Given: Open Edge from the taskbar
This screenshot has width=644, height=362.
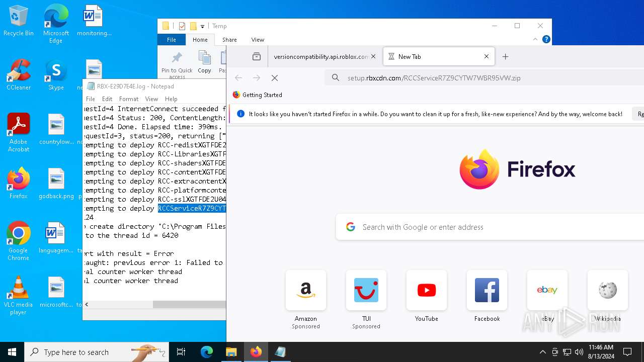Looking at the screenshot, I should click(x=207, y=352).
